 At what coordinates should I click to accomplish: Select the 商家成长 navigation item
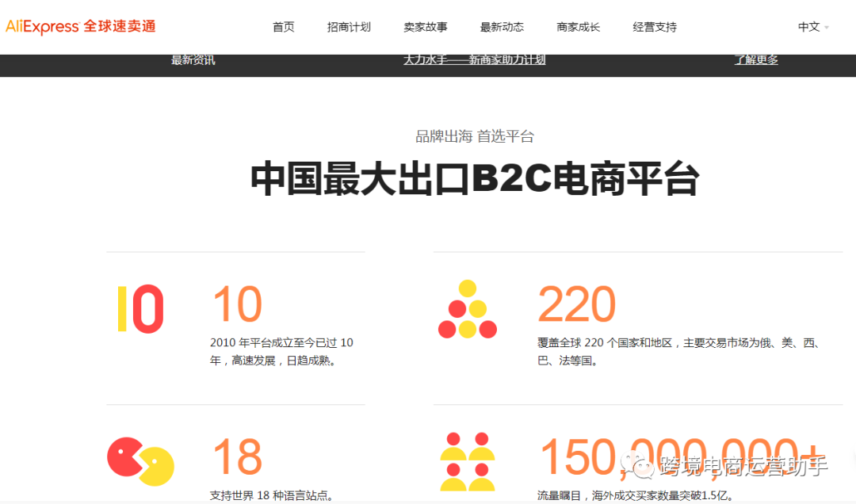coord(579,26)
